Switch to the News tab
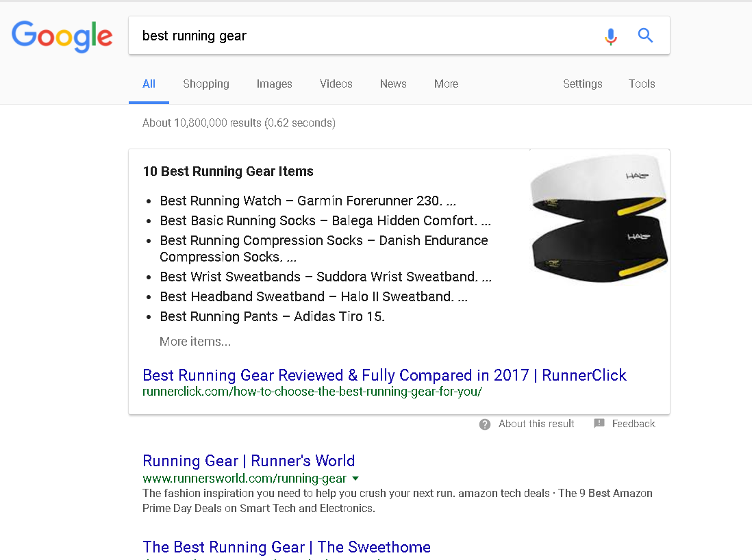This screenshot has height=560, width=752. pyautogui.click(x=393, y=84)
